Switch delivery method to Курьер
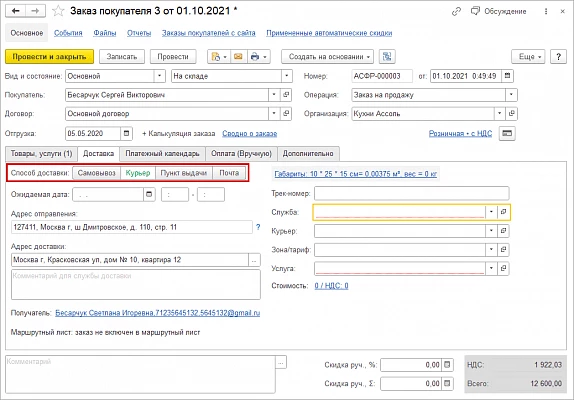This screenshot has width=574, height=400. click(138, 173)
